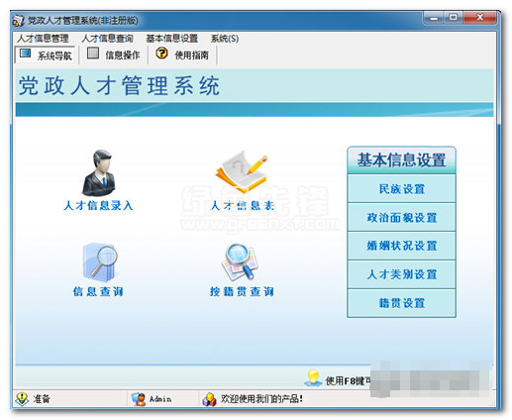Click the 欢迎使用我们的产品 status bar icon
Viewport: 512px width, 420px height.
tap(209, 399)
